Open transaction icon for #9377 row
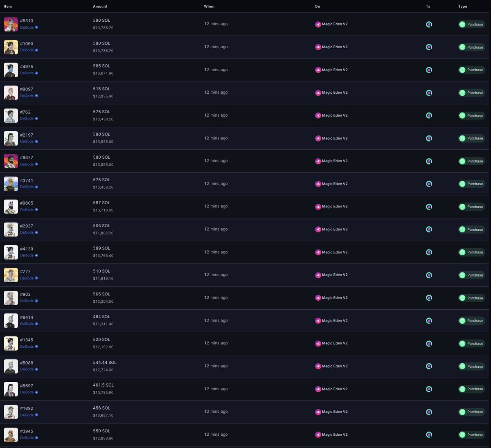Viewport: 491px width, 448px height. coord(429,161)
